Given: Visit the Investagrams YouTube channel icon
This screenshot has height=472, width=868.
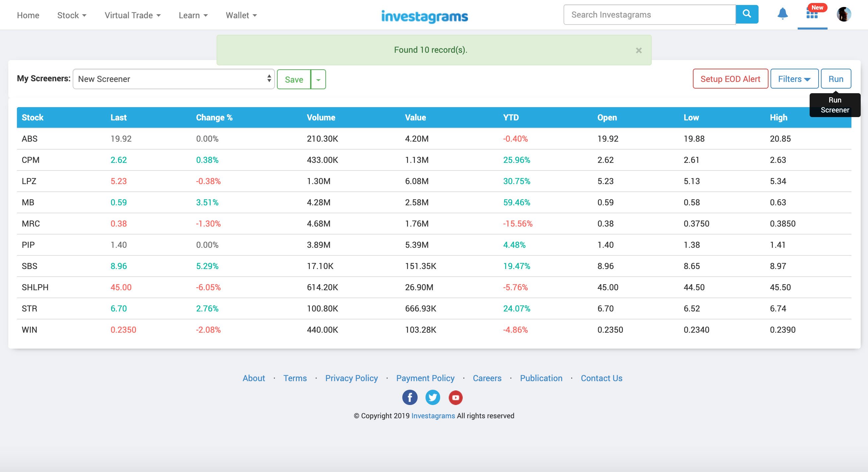Looking at the screenshot, I should click(x=456, y=398).
